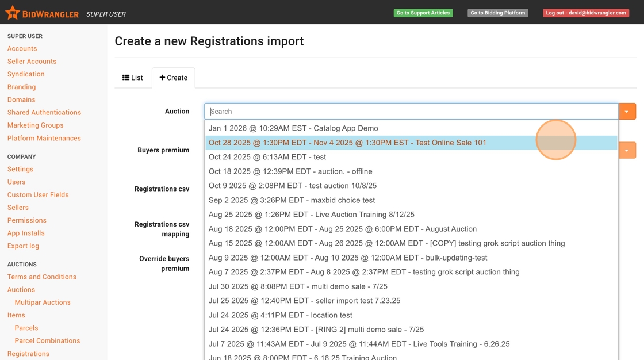
Task: Expand the Buyers premium dropdown arrow
Action: click(627, 151)
